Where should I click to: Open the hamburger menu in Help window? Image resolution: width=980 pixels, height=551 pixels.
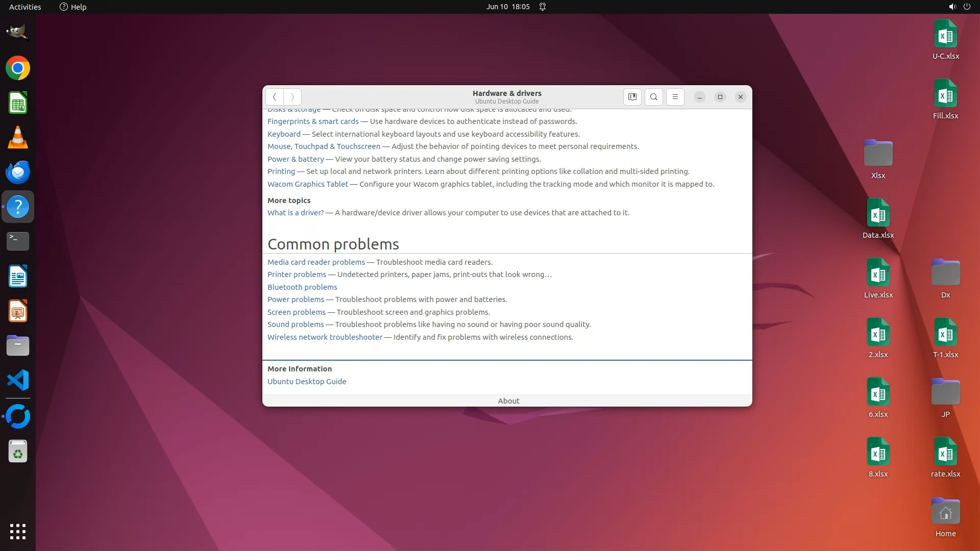675,97
